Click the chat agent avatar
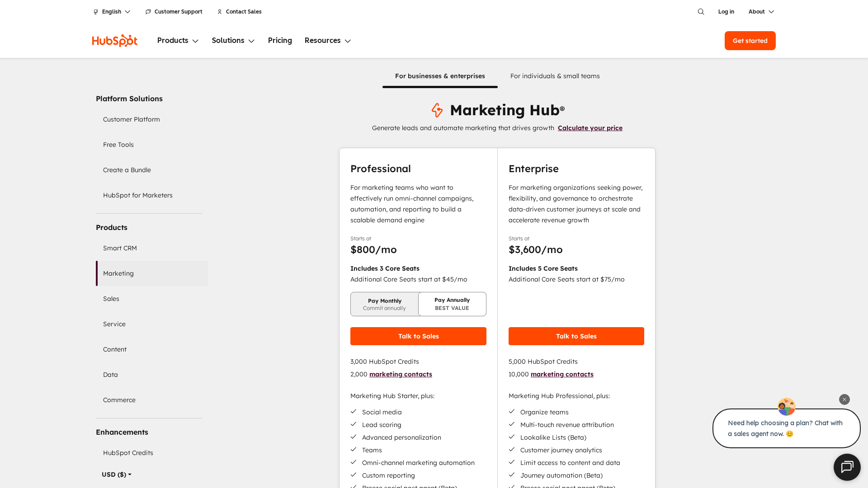868x488 pixels. pos(786,407)
